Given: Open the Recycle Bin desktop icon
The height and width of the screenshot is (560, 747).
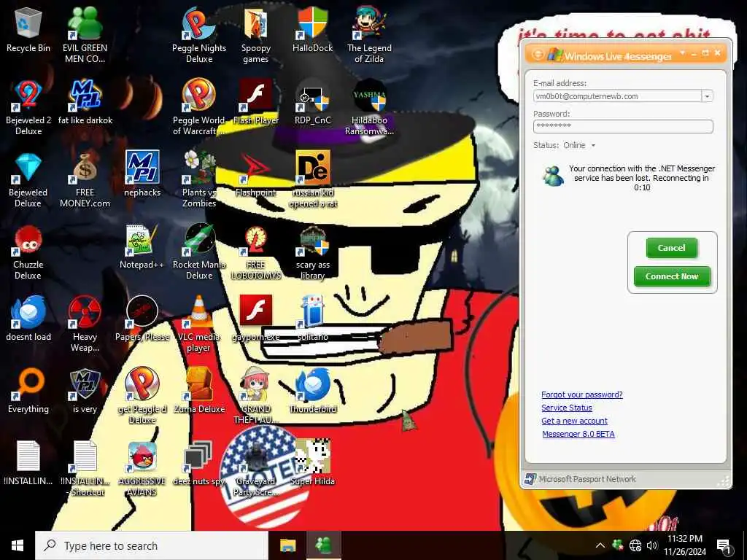Looking at the screenshot, I should click(x=28, y=28).
